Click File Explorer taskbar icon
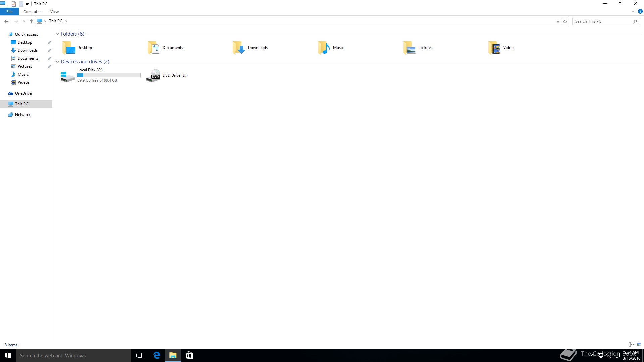Image resolution: width=644 pixels, height=362 pixels. (173, 355)
